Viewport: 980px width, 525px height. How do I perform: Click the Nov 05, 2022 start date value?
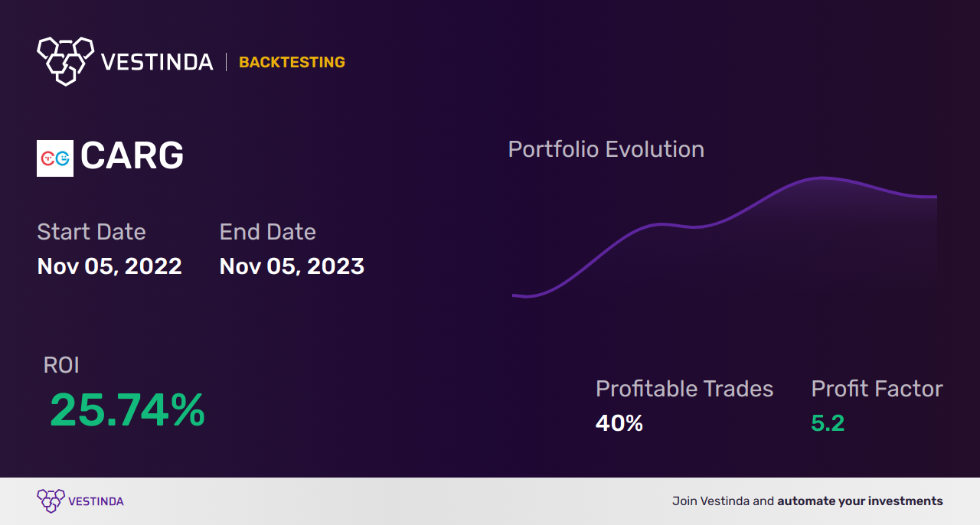(109, 266)
